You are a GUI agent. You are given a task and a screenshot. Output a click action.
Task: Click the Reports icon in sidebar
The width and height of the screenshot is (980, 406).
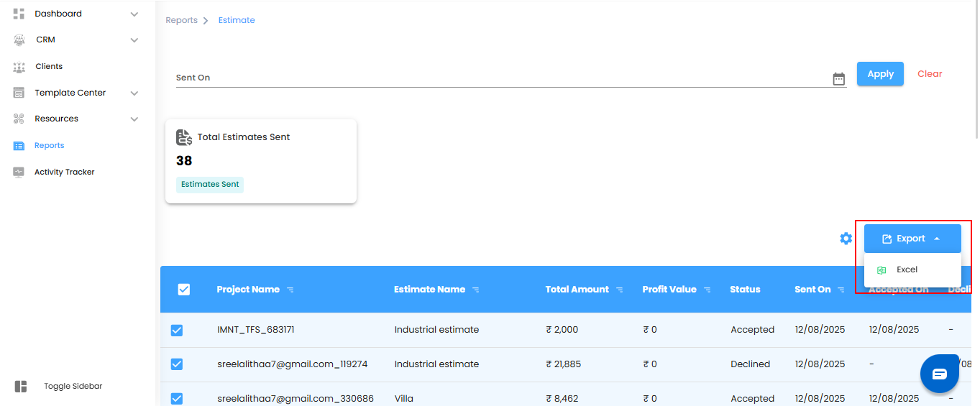(19, 146)
